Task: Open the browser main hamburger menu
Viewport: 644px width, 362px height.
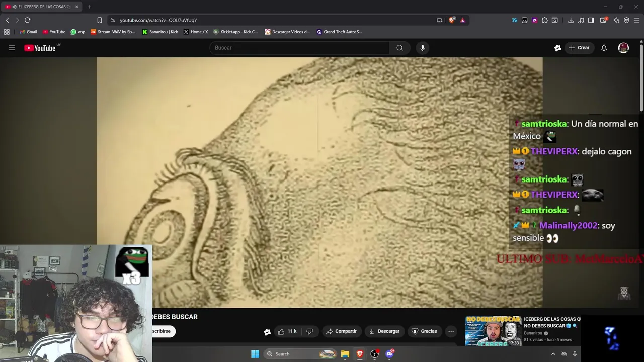Action: (x=637, y=20)
